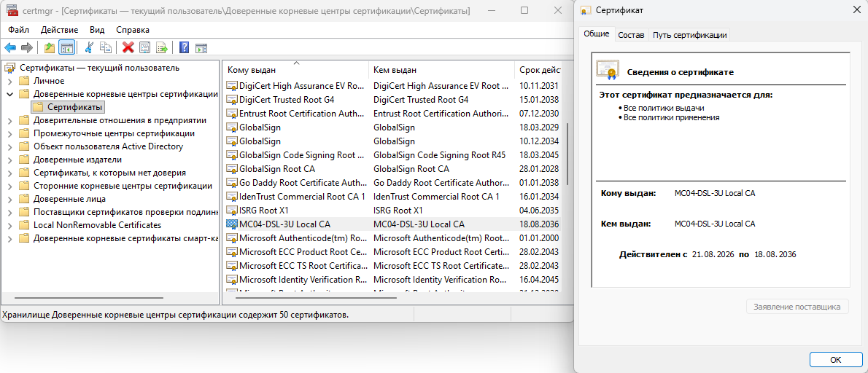Screen dimensions: 868x373
Task: Click issuer cell ISRG Root X1
Action: (x=398, y=211)
